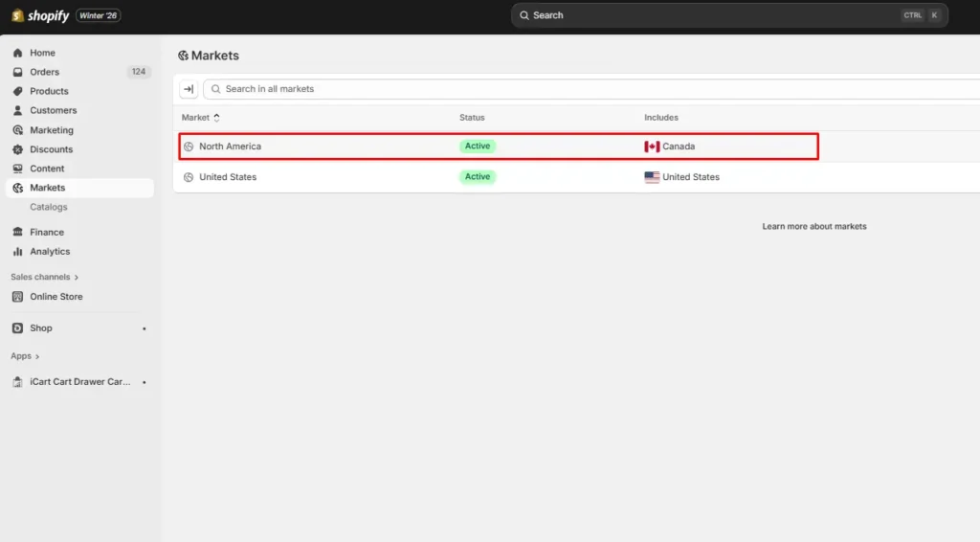Screen dimensions: 980x542
Task: Open Customers from the sidebar
Action: click(x=53, y=110)
